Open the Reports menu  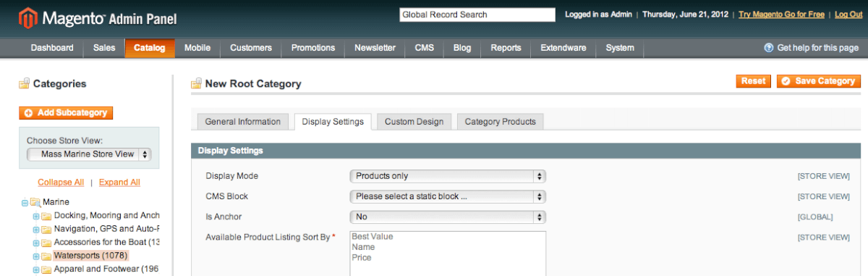point(506,49)
